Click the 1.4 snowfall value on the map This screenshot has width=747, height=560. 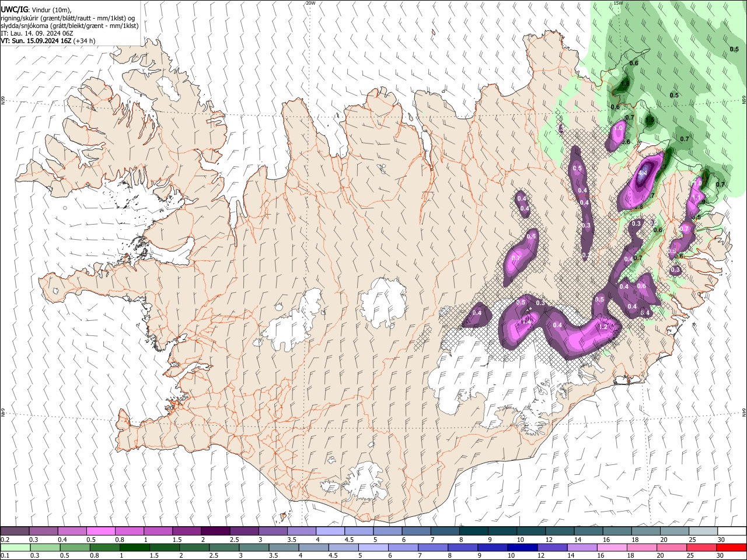pos(526,321)
